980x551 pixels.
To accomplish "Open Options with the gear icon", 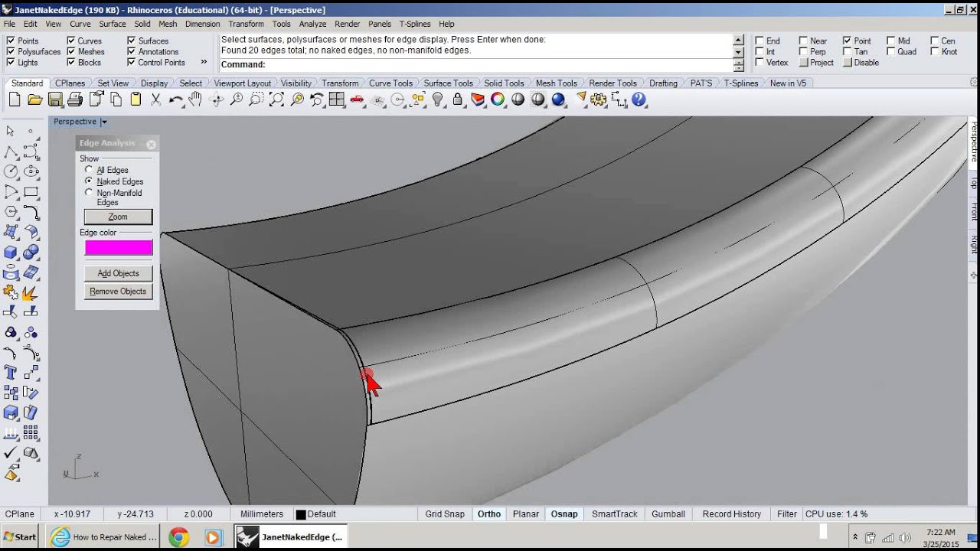I will coord(599,99).
